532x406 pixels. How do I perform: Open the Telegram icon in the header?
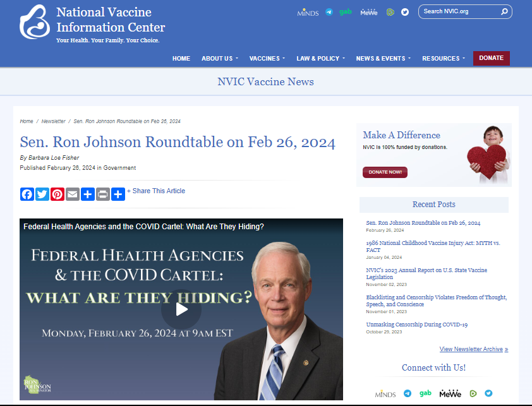[329, 12]
